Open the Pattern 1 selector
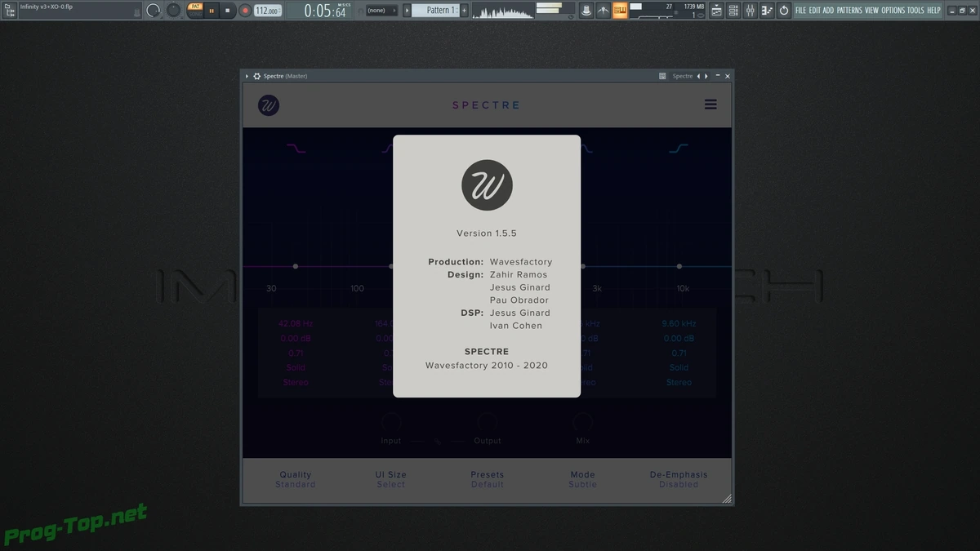Image resolution: width=980 pixels, height=551 pixels. (x=435, y=11)
